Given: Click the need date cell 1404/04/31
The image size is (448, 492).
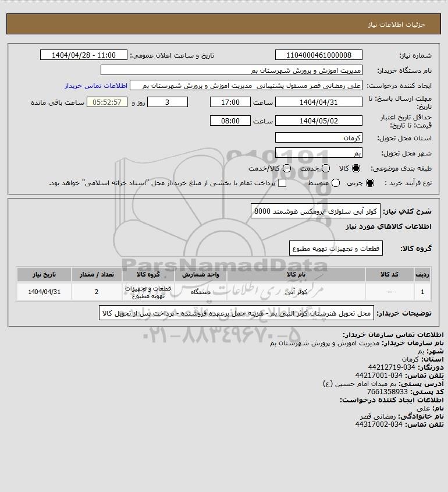Looking at the screenshot, I should tap(44, 292).
